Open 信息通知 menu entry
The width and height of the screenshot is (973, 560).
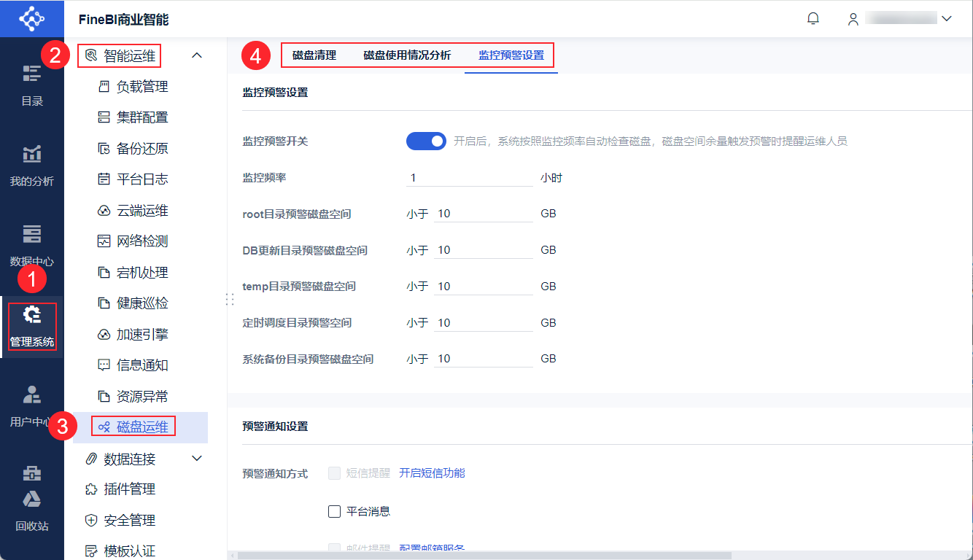143,365
